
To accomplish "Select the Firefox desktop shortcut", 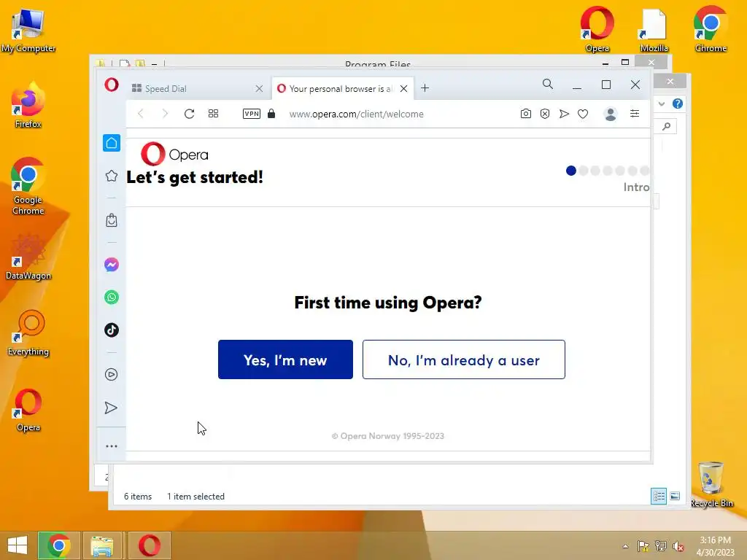I will pos(28,106).
